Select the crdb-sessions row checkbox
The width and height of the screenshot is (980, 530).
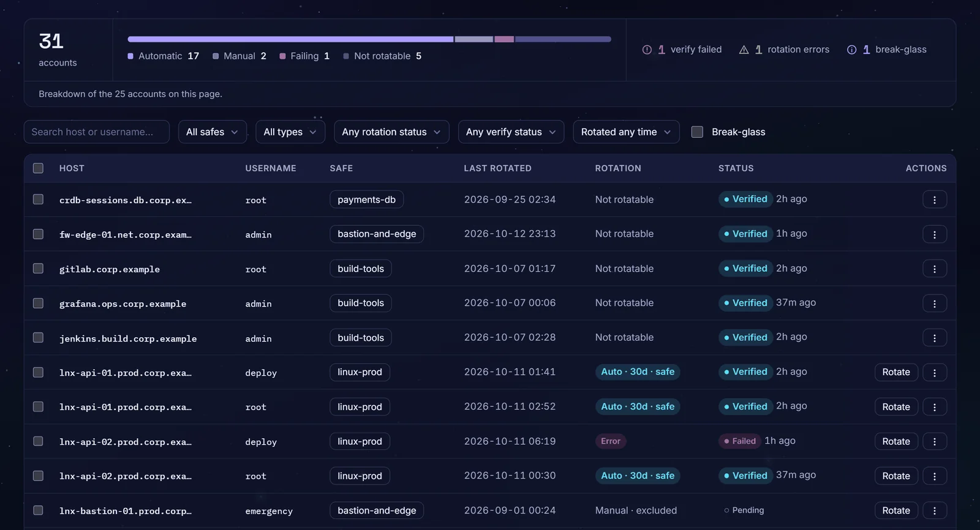coord(38,200)
